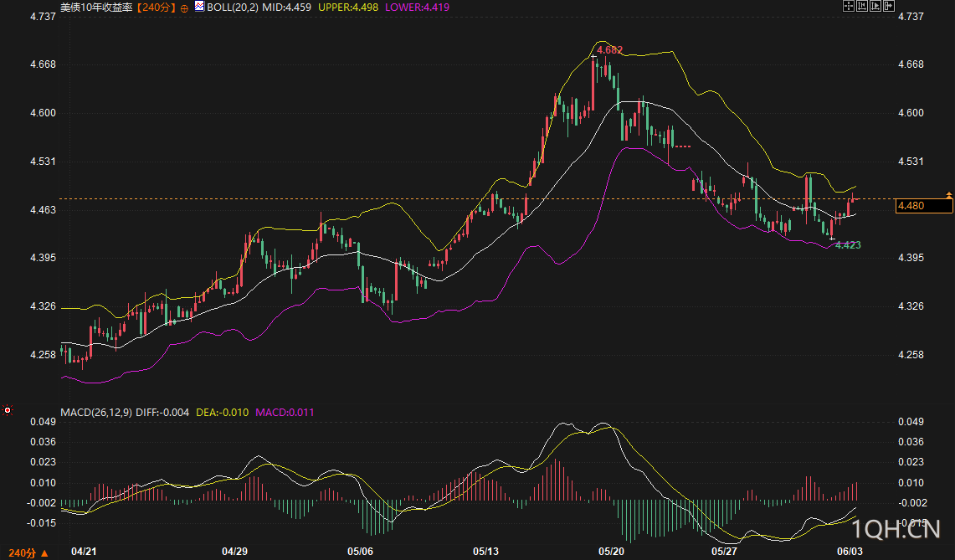
Task: Click the 04/21 date label
Action: pos(84,552)
